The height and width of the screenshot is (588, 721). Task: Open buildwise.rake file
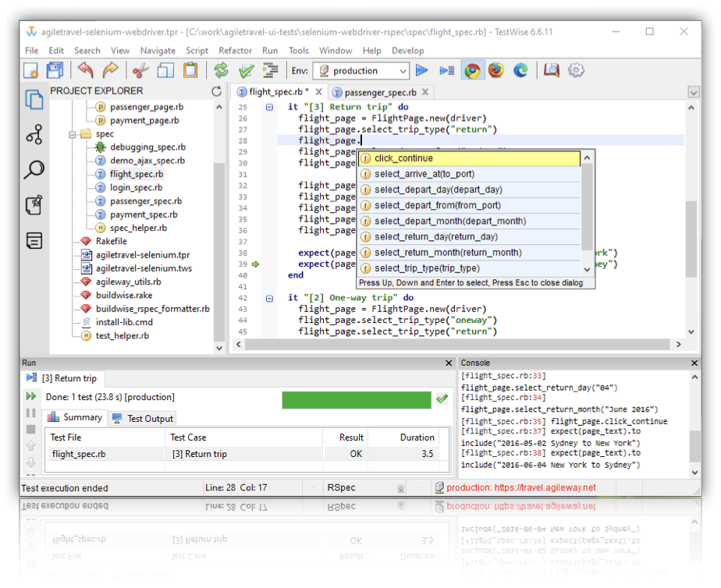[x=124, y=296]
